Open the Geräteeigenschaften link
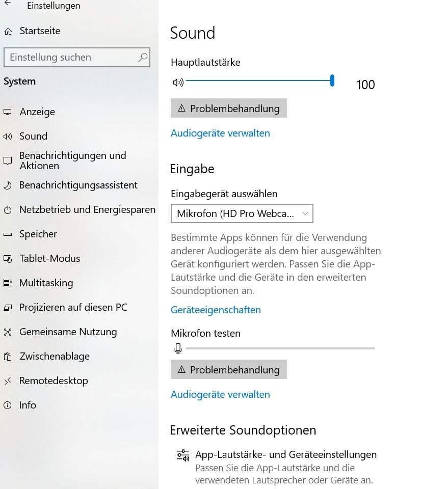Screen dimensions: 448x489 point(216,310)
